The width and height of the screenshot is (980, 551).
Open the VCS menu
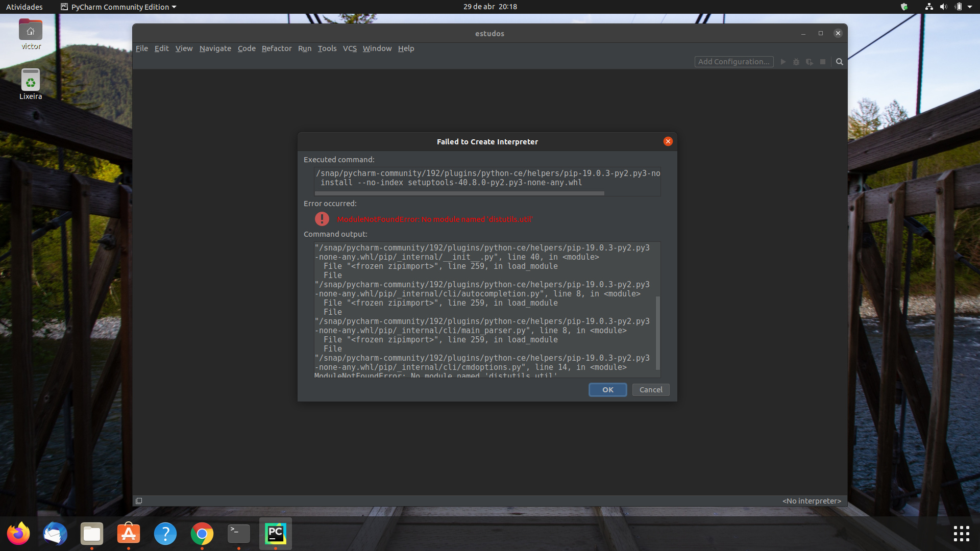(350, 48)
